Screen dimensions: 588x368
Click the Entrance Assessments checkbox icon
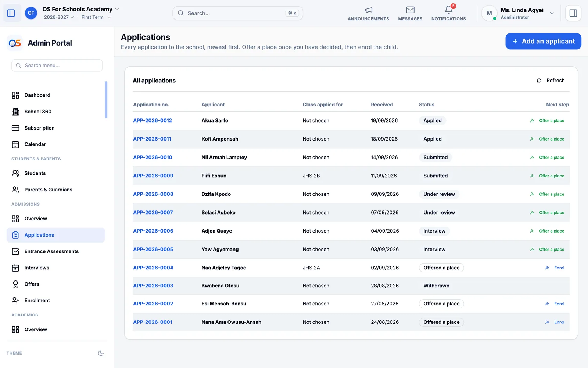15,251
